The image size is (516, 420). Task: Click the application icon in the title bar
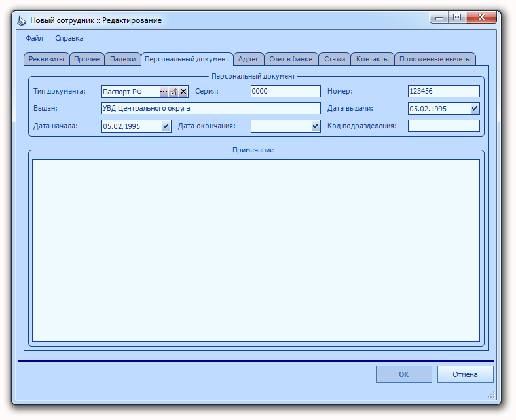pyautogui.click(x=22, y=20)
